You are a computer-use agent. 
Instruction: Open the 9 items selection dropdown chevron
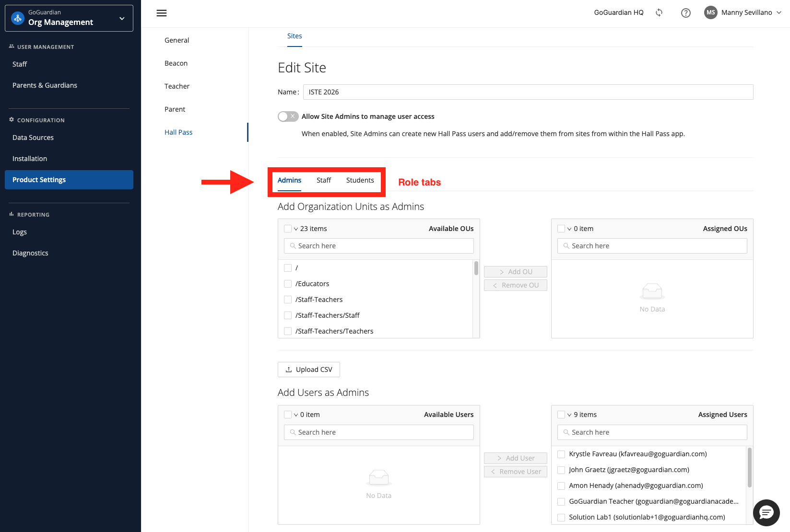coord(569,415)
